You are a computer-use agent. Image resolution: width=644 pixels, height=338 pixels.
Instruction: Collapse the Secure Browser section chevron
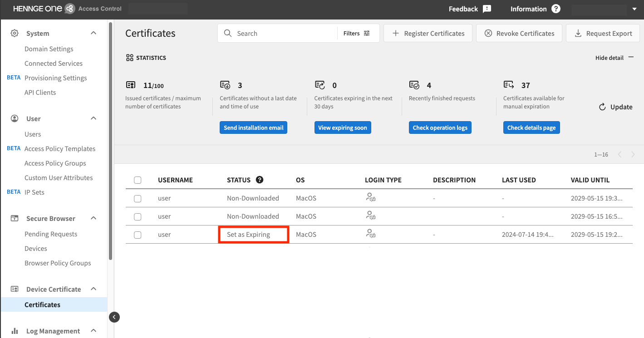pyautogui.click(x=93, y=218)
